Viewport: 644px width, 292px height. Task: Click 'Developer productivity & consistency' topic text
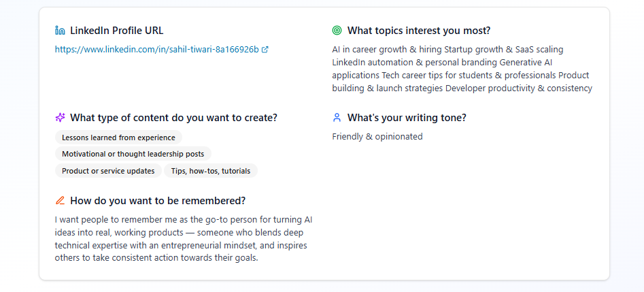click(x=519, y=88)
